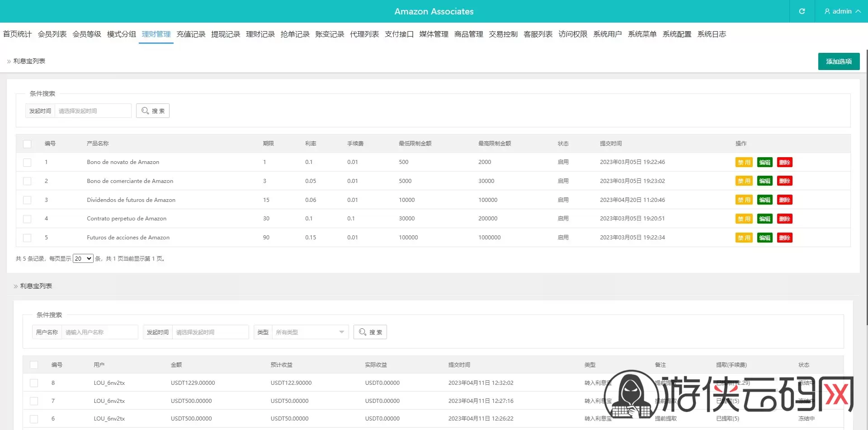This screenshot has height=430, width=868.
Task: Click the amount cell USDT1229.00000
Action: coord(193,383)
